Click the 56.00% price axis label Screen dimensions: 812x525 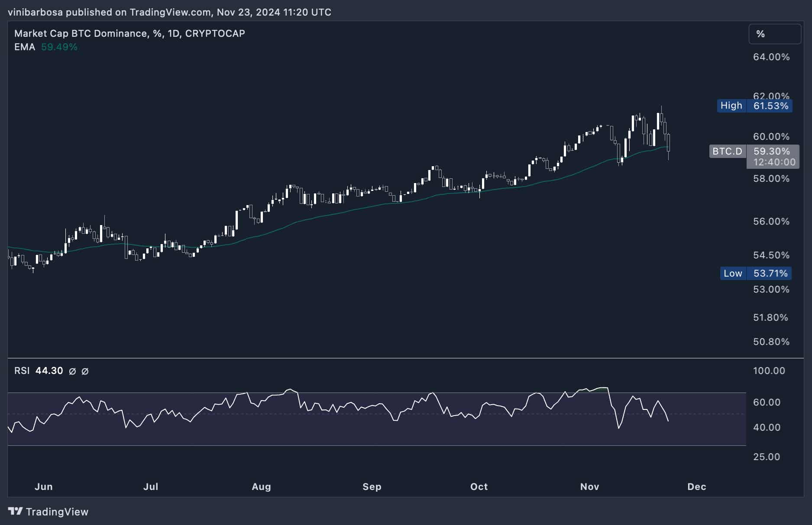771,222
